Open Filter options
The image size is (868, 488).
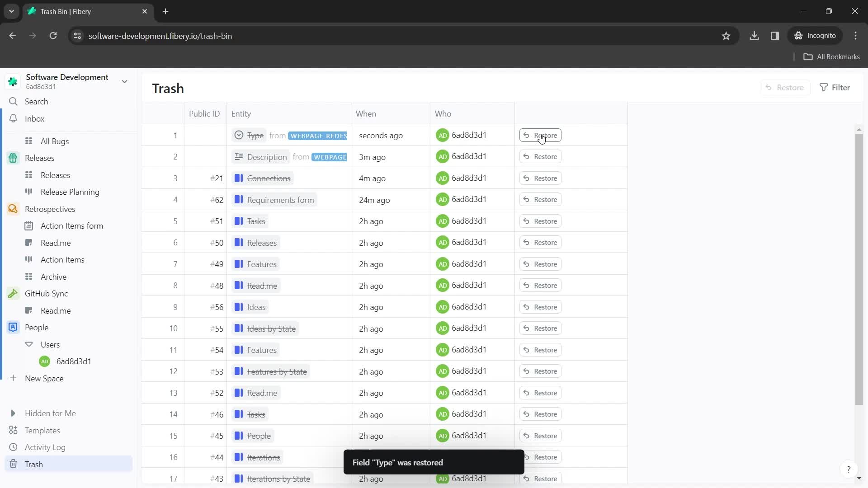[x=835, y=88]
